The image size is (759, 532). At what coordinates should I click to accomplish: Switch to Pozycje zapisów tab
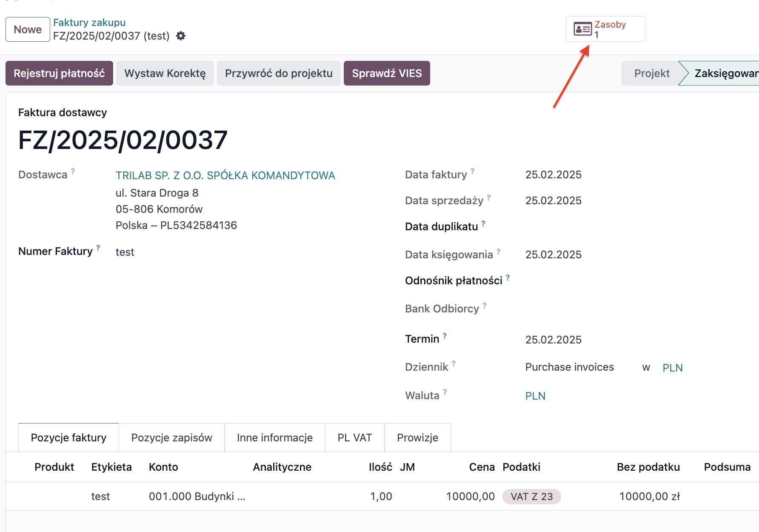pos(171,438)
